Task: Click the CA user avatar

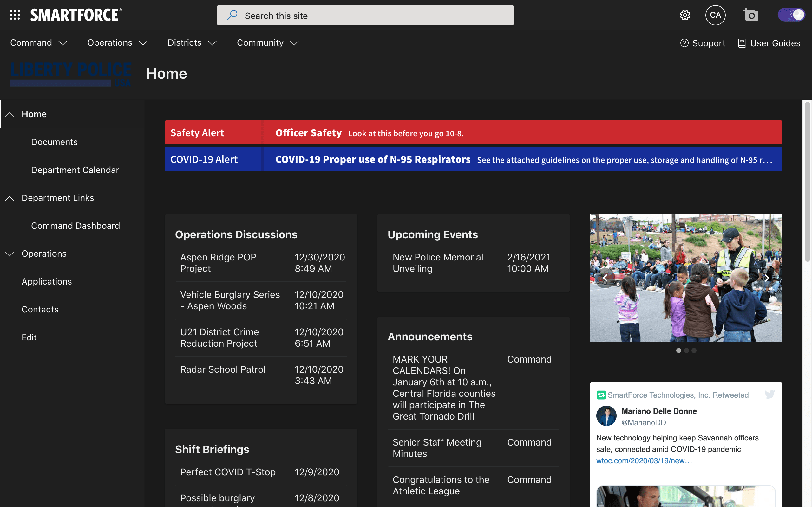Action: (715, 15)
